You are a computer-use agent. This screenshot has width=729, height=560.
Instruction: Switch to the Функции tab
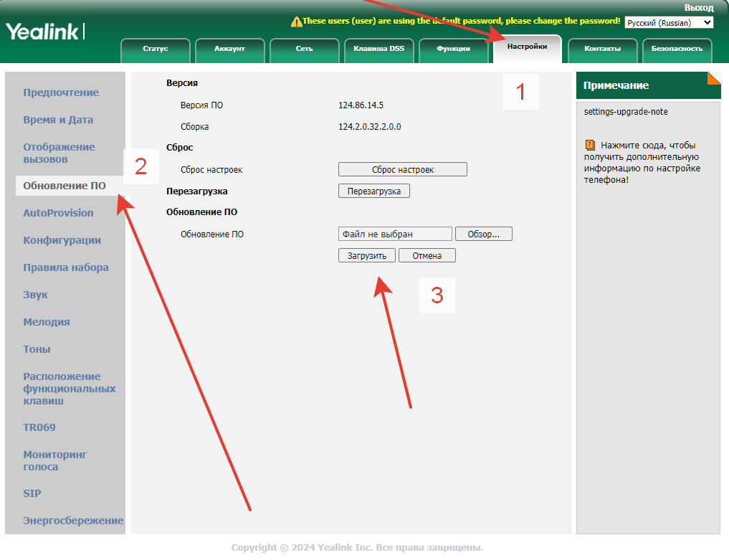click(453, 49)
